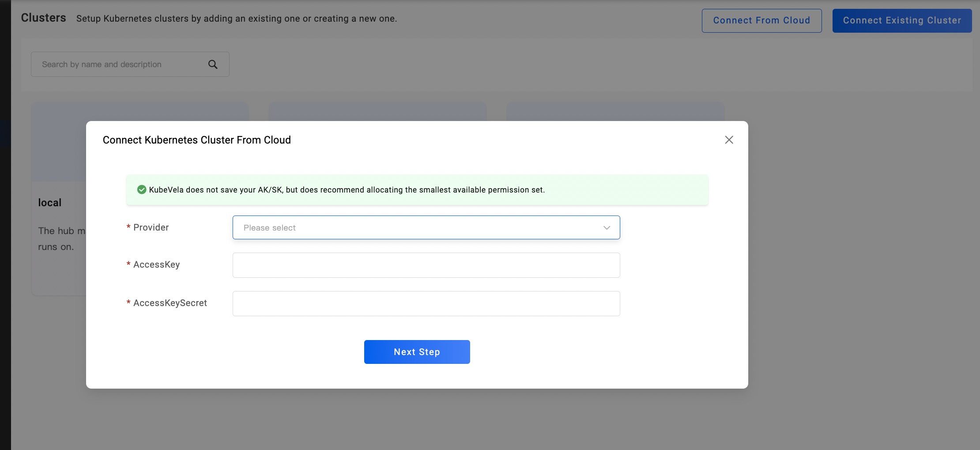Click the AccessKey field label

click(x=156, y=265)
